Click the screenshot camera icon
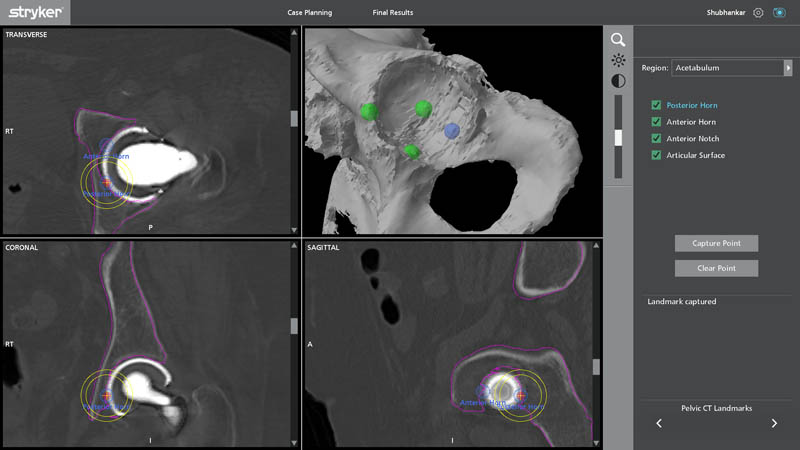The width and height of the screenshot is (800, 450). 779,12
